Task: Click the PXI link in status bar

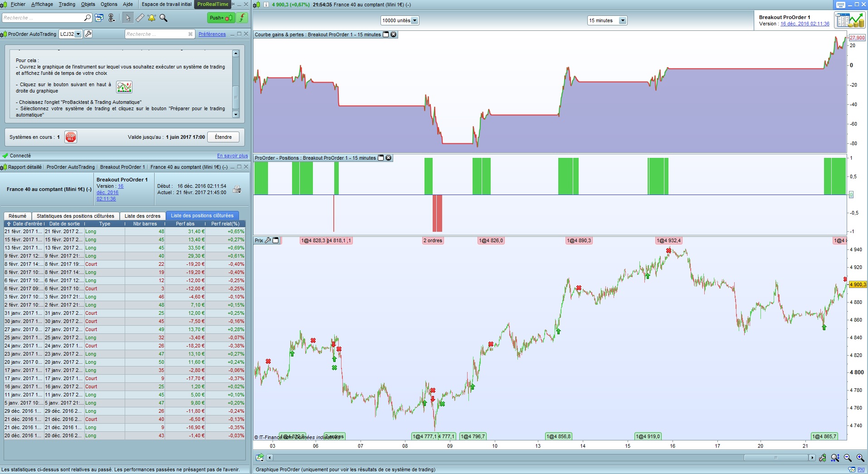Action: tap(861, 469)
